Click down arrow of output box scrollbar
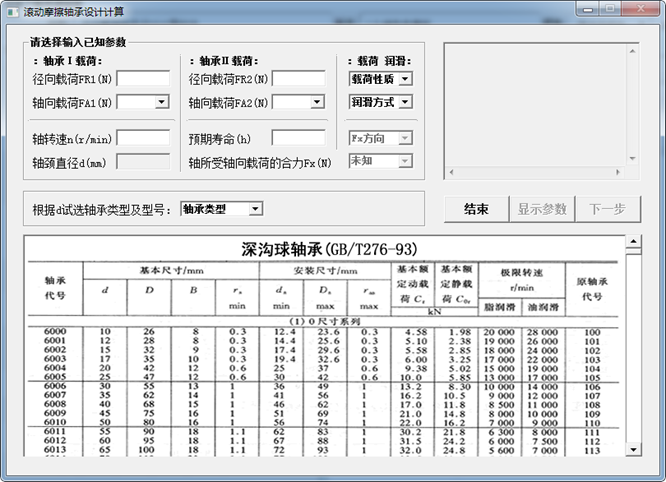The width and height of the screenshot is (666, 482). point(632,159)
